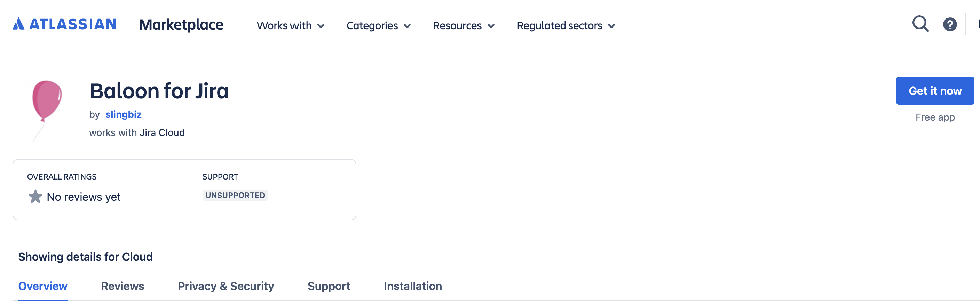Click the Get it now button
The width and height of the screenshot is (980, 304).
[935, 90]
